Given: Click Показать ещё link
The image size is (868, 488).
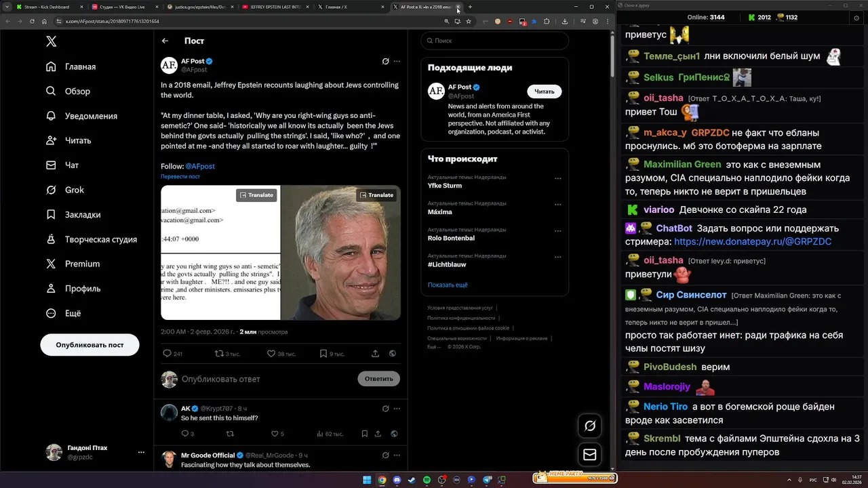Looking at the screenshot, I should click(448, 285).
